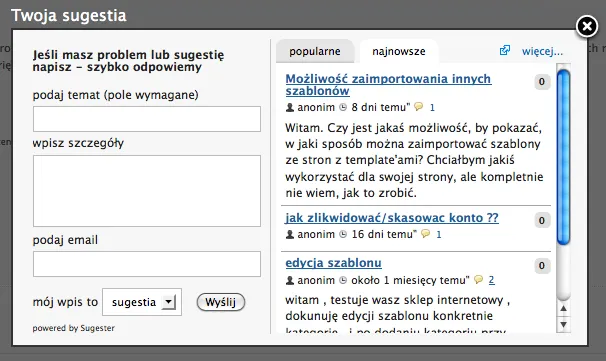Click the anonim author of the 16 dni temu post
Viewport: 606px width, 361px height.
[x=316, y=234]
